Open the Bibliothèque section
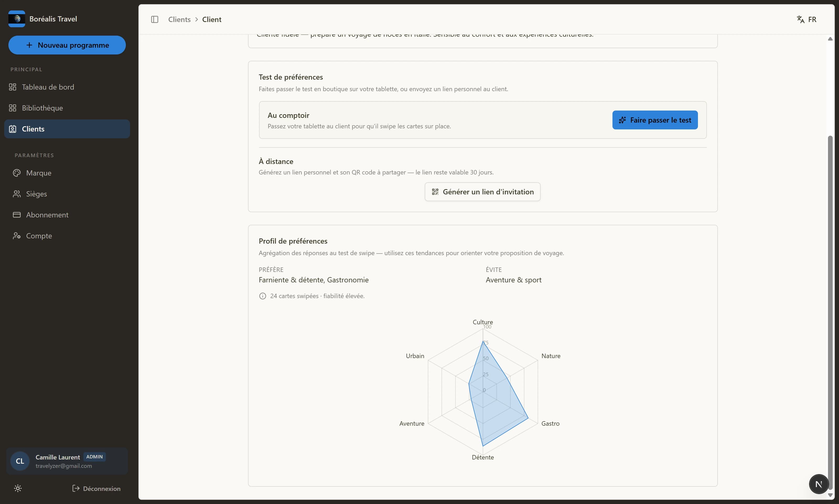 67,108
